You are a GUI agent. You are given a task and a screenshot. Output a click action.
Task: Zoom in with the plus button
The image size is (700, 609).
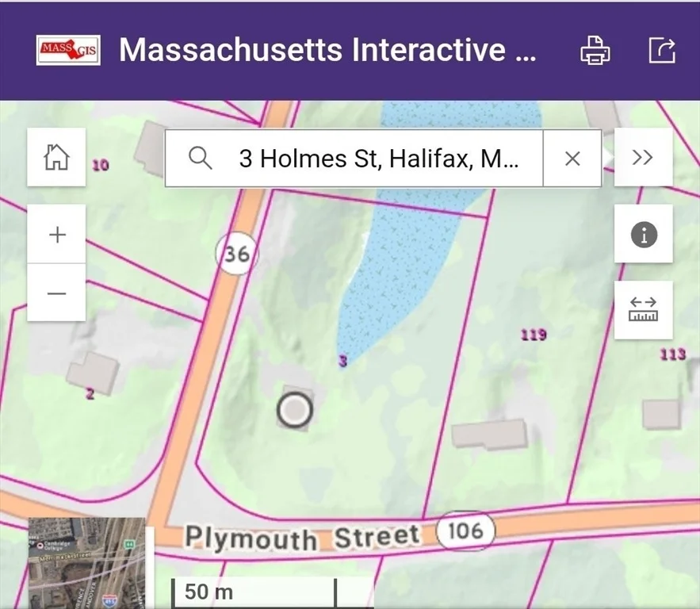pos(56,234)
